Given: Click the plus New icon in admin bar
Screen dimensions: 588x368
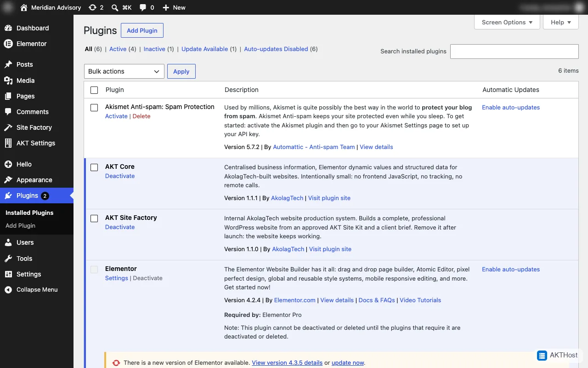Looking at the screenshot, I should (x=166, y=7).
